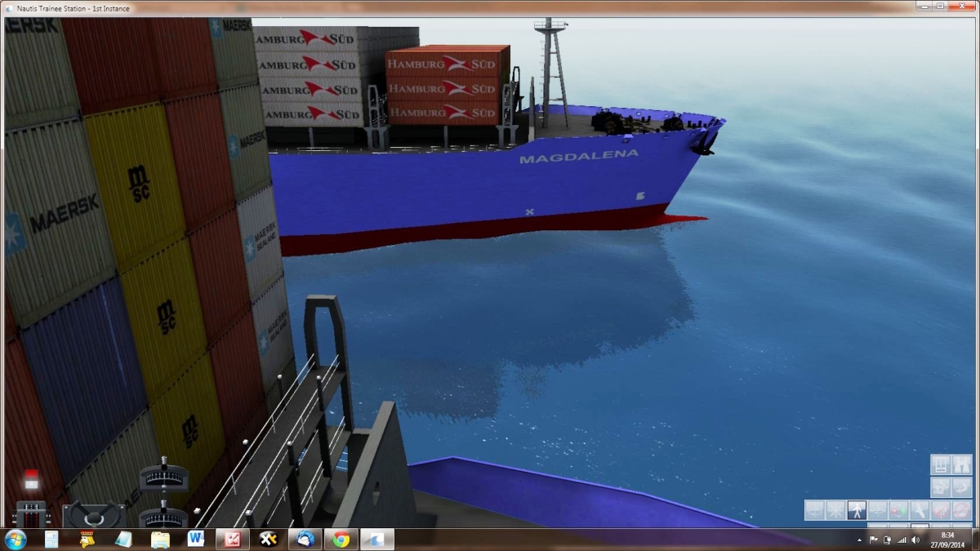Image resolution: width=980 pixels, height=551 pixels.
Task: Click the red crossed-out icon beside the bird
Action: click(x=942, y=510)
